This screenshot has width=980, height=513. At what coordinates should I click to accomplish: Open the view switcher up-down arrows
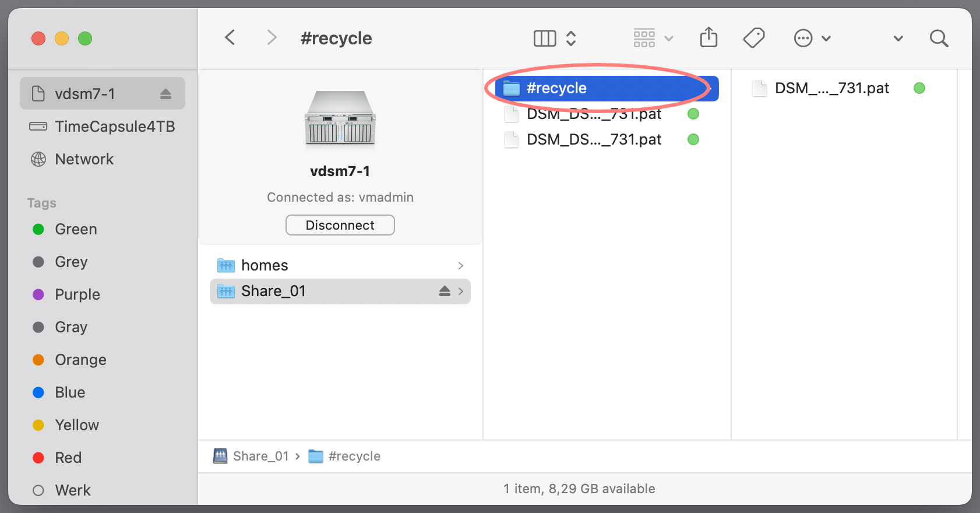click(571, 38)
